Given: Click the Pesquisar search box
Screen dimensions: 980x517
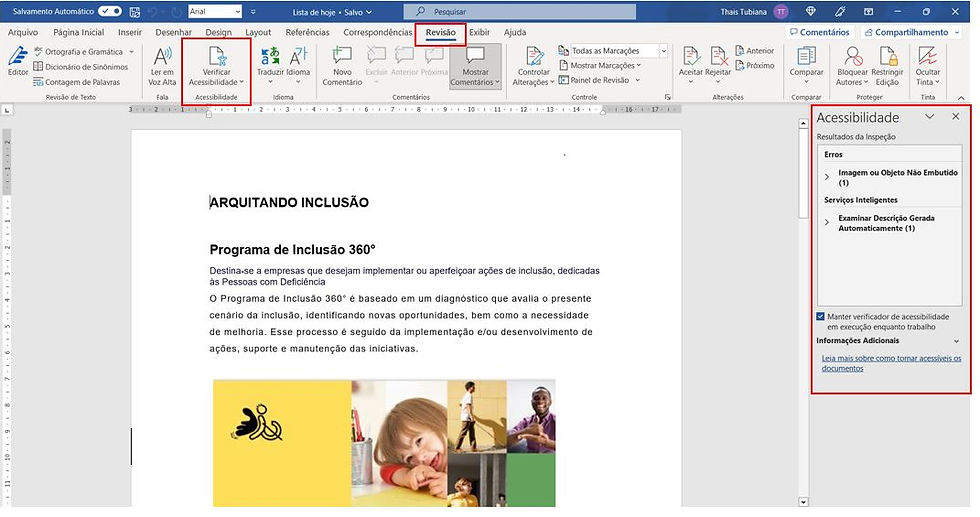Looking at the screenshot, I should tap(519, 11).
